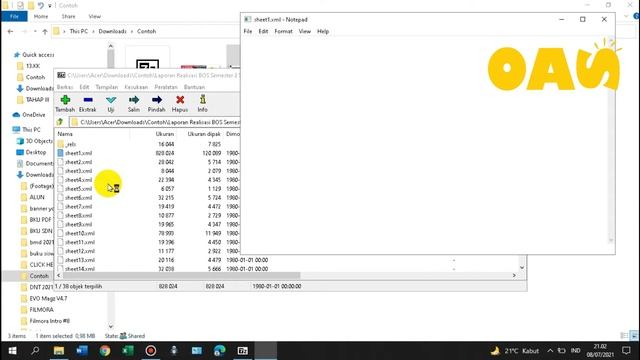Open the ALUN folder in the navigation pane
The width and height of the screenshot is (640, 360).
tap(37, 198)
